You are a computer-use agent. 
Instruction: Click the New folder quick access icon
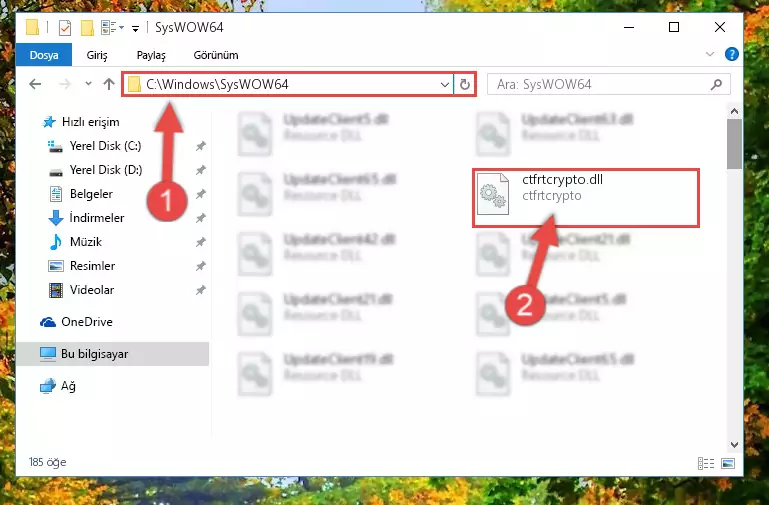tap(87, 27)
